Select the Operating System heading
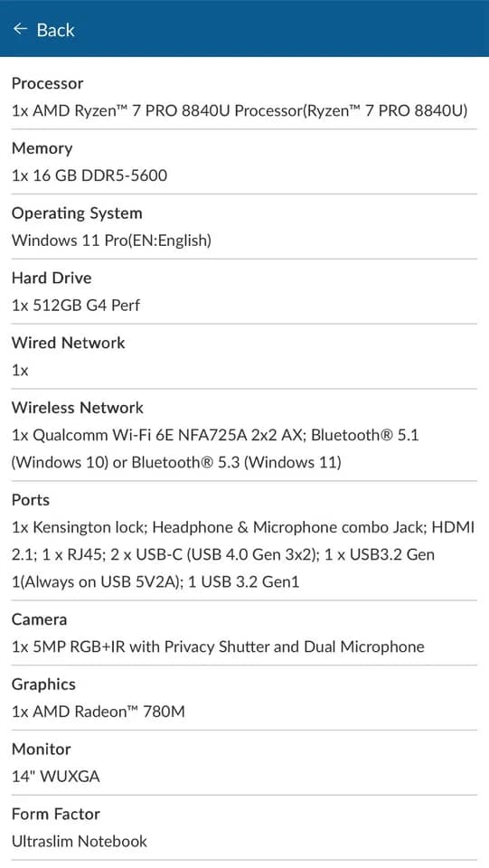The image size is (489, 868). [77, 213]
